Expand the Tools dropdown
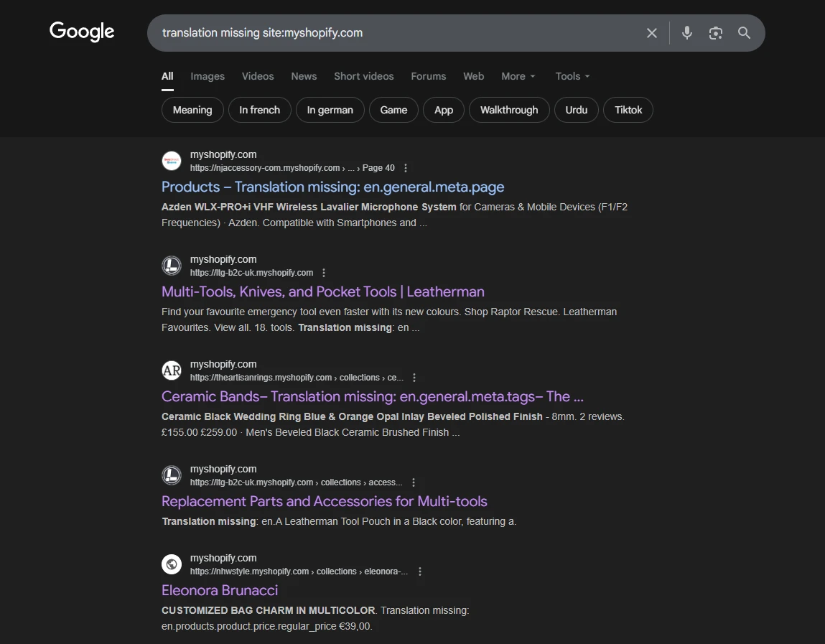The width and height of the screenshot is (825, 644). pyautogui.click(x=572, y=76)
